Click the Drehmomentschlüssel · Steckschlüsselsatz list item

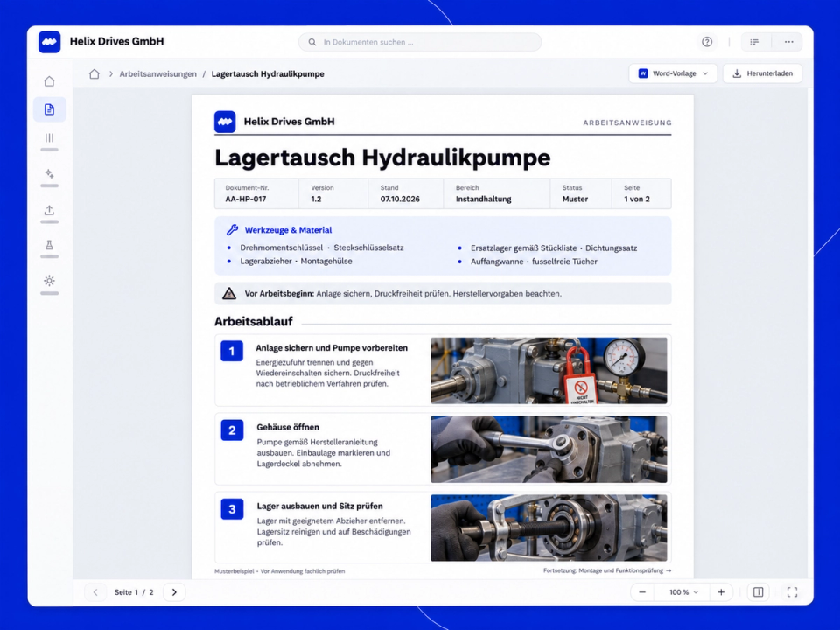tap(322, 248)
